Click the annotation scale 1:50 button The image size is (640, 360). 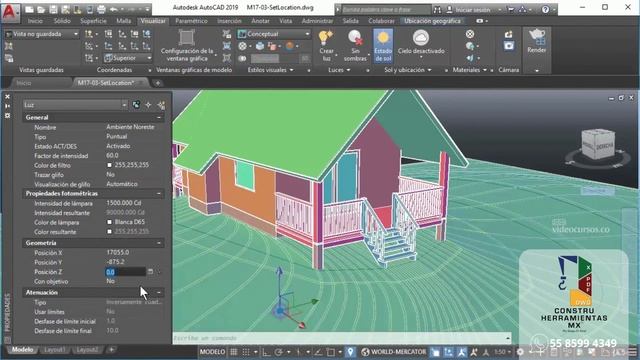pos(502,352)
